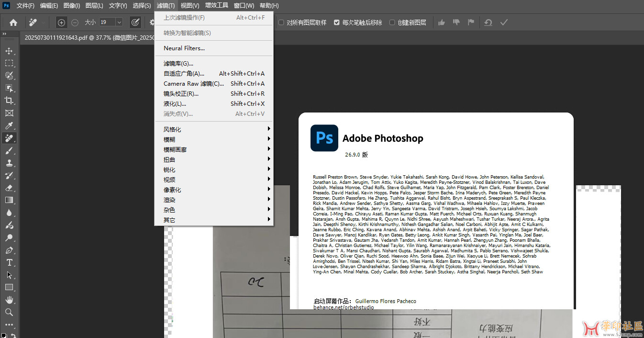Click the thumbs-down feedback icon

point(456,22)
